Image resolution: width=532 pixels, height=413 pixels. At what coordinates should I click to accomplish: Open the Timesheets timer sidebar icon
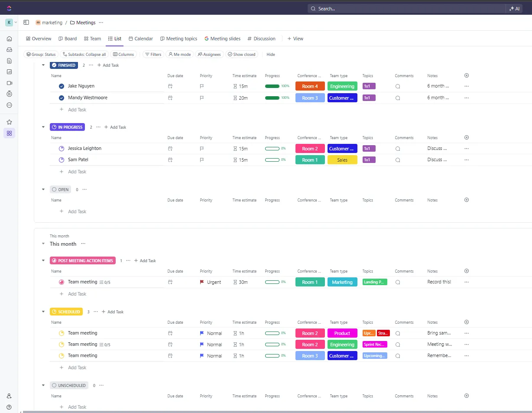(9, 94)
